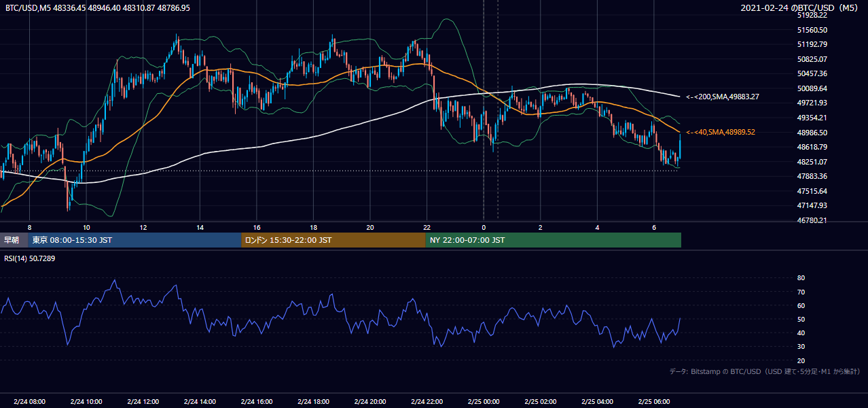Click the 70 level on the RSI scale
This screenshot has height=408, width=868.
point(801,292)
